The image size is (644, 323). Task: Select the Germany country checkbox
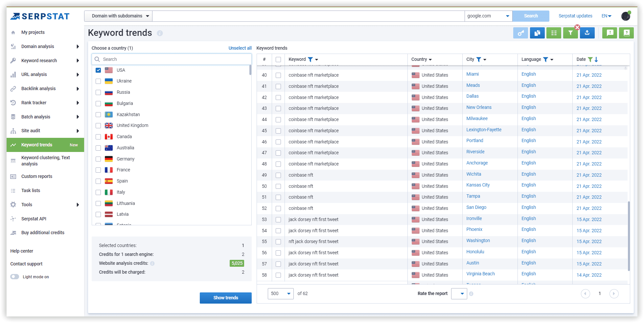98,159
